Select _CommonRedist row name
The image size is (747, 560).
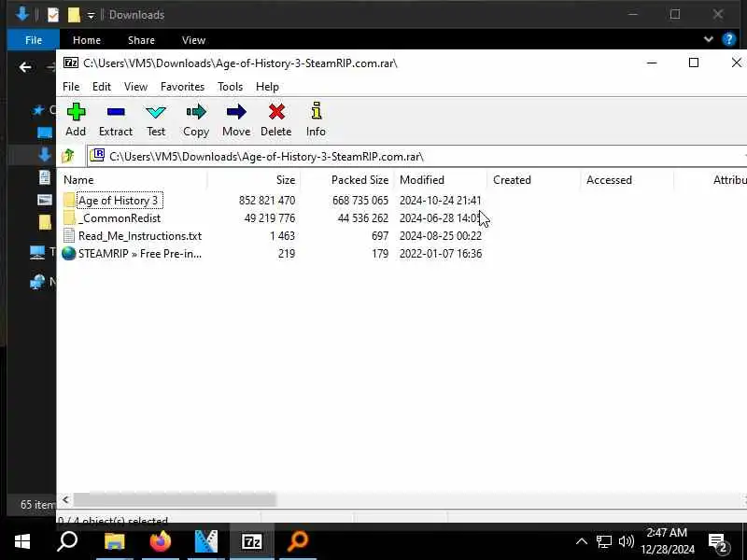(120, 218)
